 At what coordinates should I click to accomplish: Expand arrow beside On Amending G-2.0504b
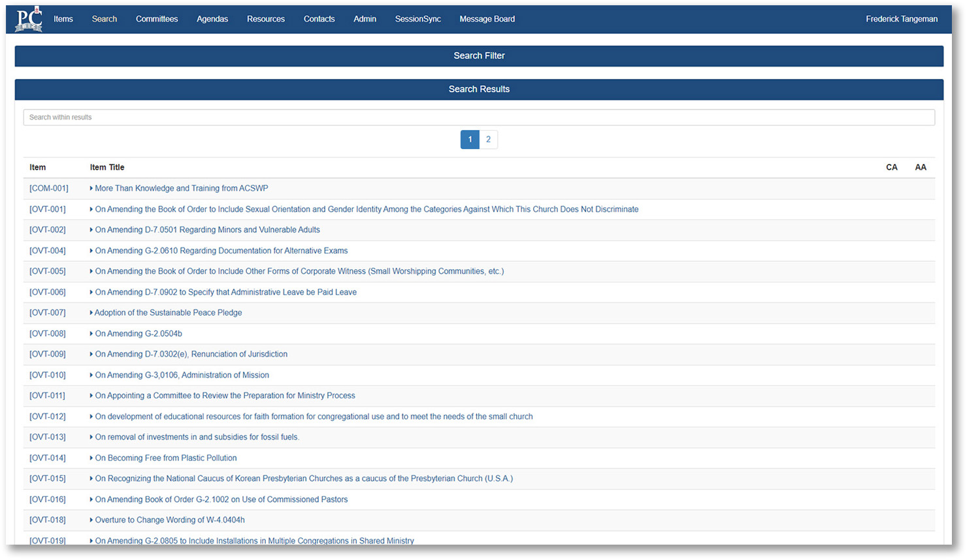(x=91, y=334)
